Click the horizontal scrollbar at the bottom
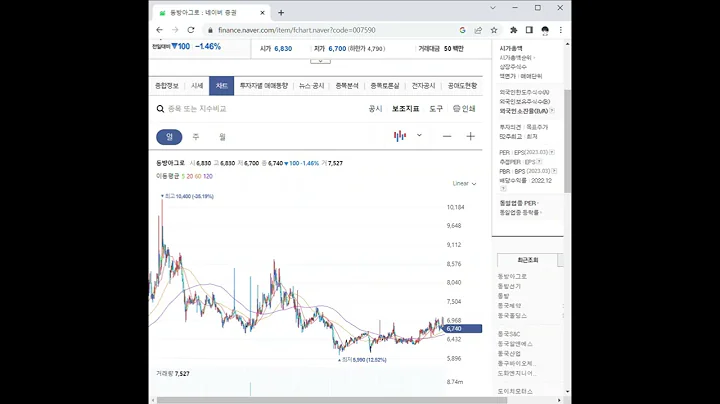 click(332, 400)
